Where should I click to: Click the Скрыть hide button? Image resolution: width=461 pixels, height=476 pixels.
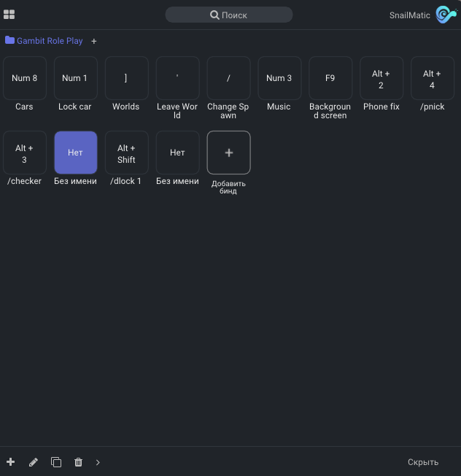coord(423,462)
